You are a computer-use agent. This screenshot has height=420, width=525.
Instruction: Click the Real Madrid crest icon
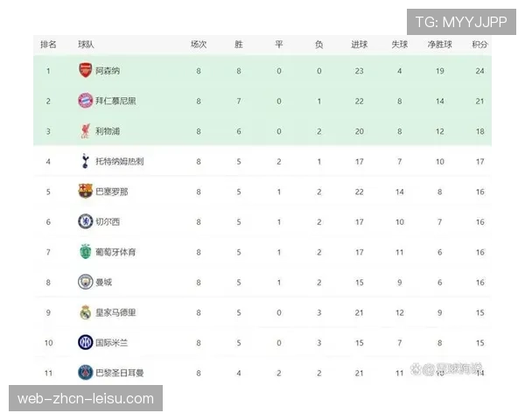(x=85, y=312)
